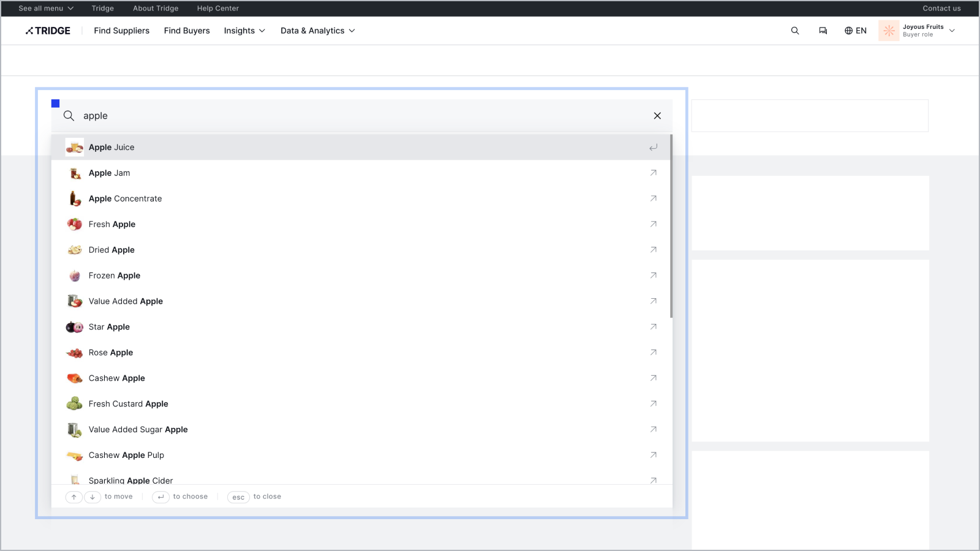Go to Find Buyers

187,31
